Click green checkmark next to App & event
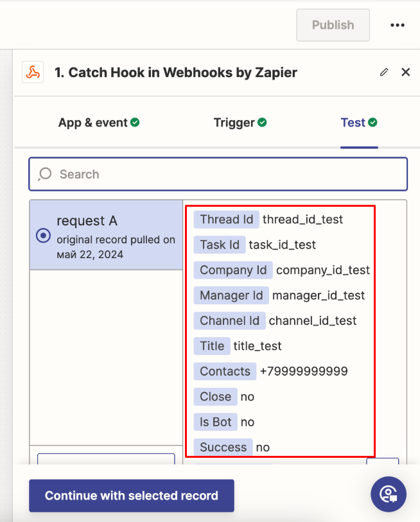The image size is (420, 522). (135, 123)
